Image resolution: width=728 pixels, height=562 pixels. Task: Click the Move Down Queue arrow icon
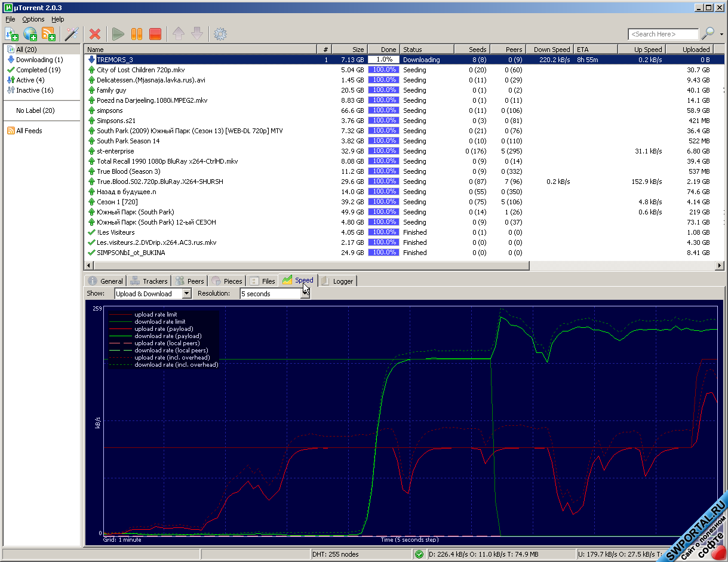(x=197, y=34)
